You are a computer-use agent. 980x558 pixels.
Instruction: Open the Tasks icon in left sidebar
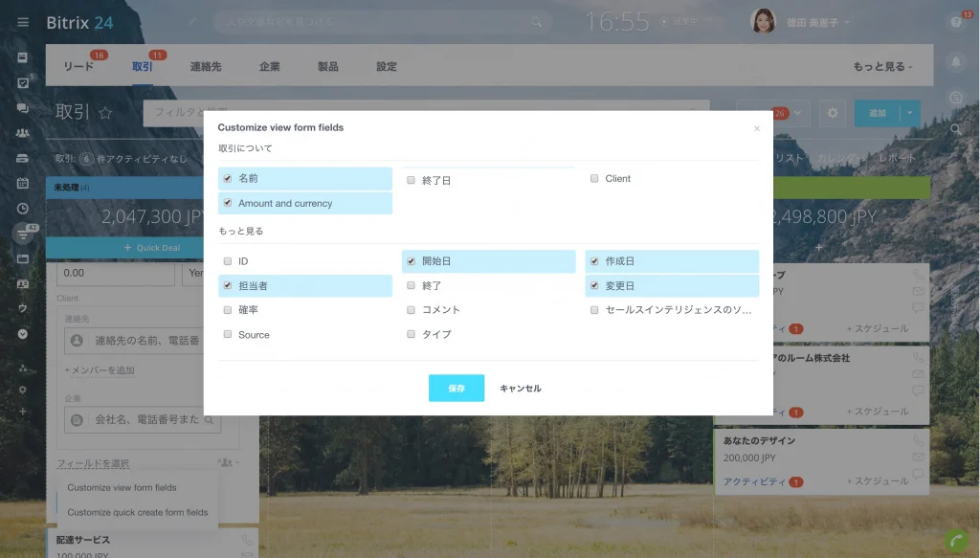coord(21,81)
